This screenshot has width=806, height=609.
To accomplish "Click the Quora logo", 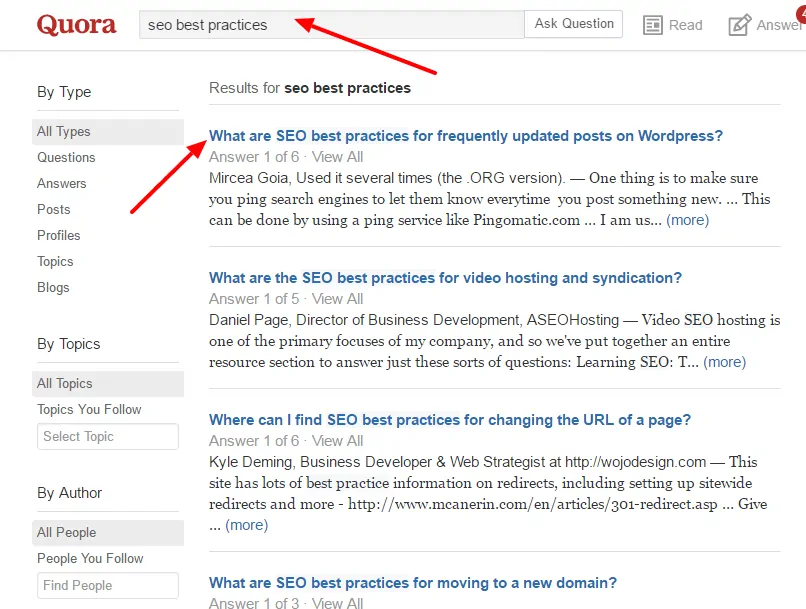I will pyautogui.click(x=76, y=25).
